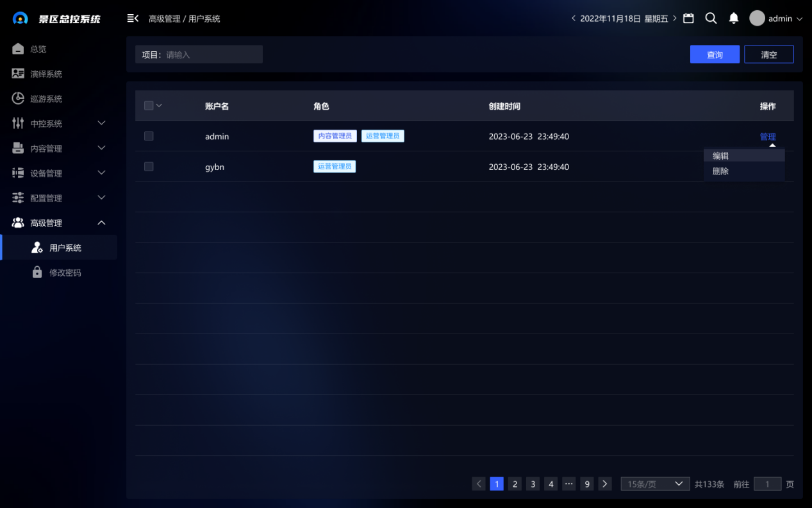Click the sidebar collapse icon
The width and height of the screenshot is (812, 508).
[x=133, y=19]
